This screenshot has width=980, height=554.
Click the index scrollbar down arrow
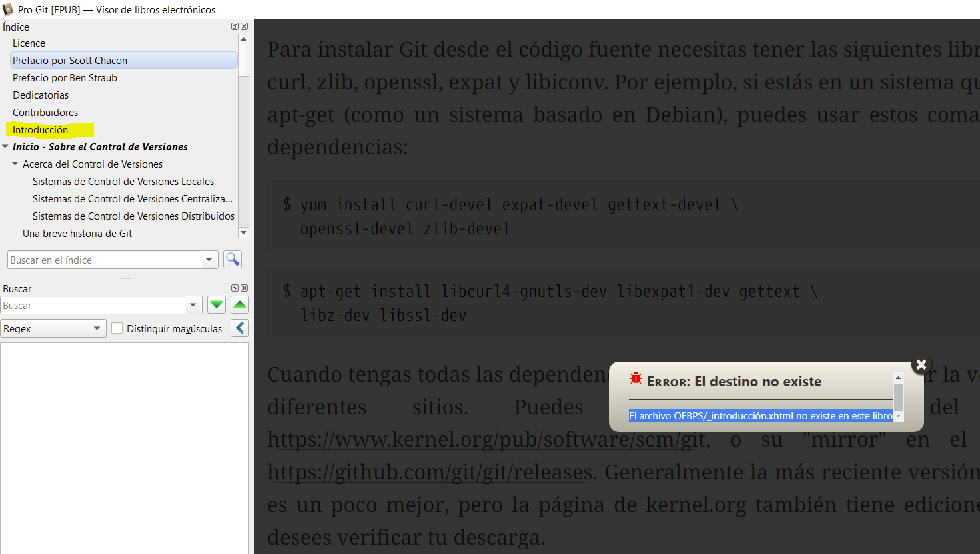point(243,232)
